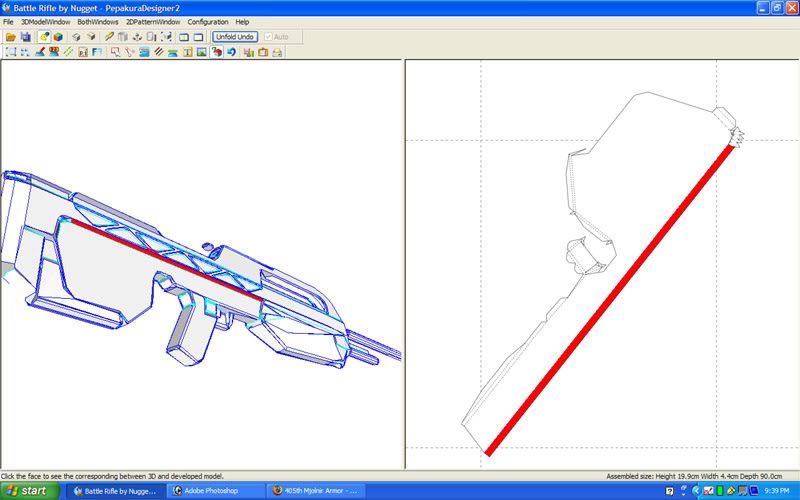Open the 3DModelWindow menu
The image size is (800, 500).
(45, 22)
